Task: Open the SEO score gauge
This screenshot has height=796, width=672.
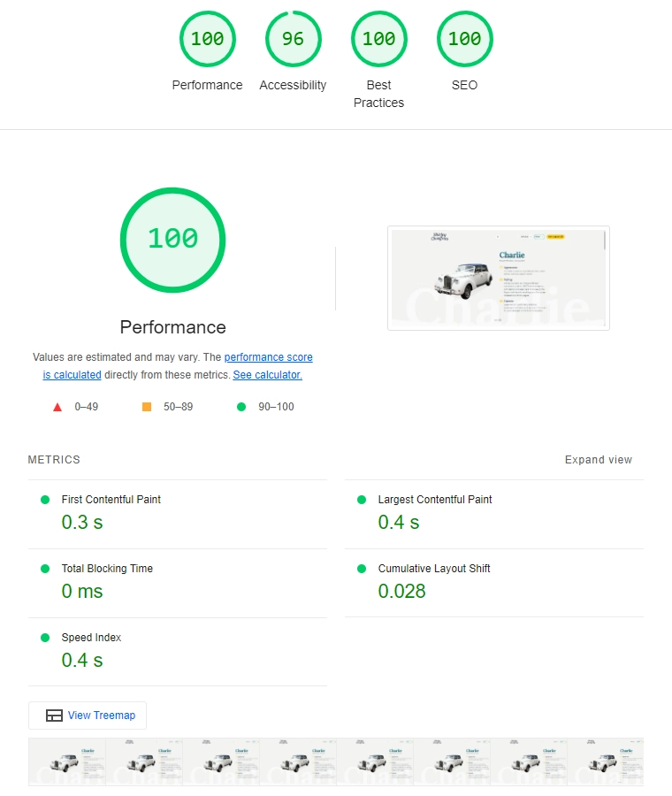Action: coord(464,40)
